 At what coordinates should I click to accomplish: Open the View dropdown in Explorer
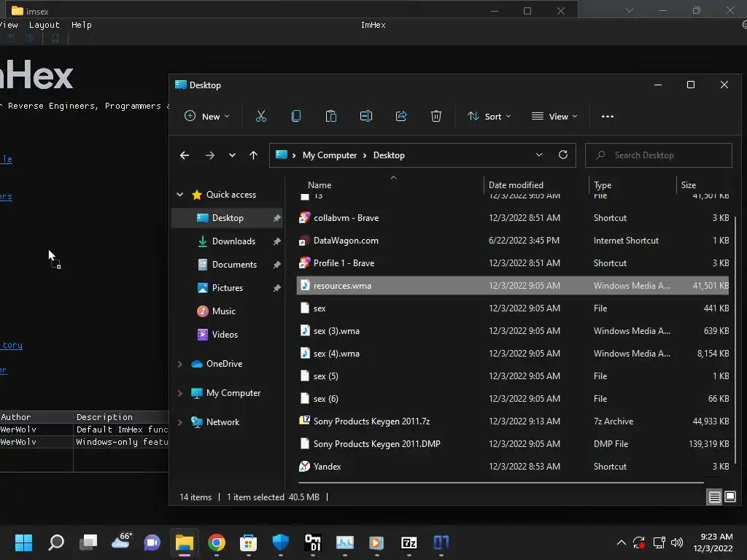554,116
